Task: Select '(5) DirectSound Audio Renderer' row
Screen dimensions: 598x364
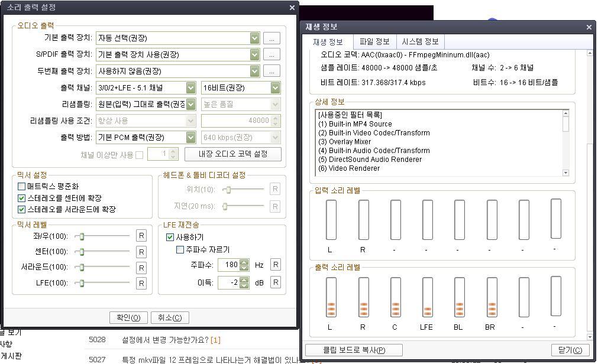Action: click(370, 160)
